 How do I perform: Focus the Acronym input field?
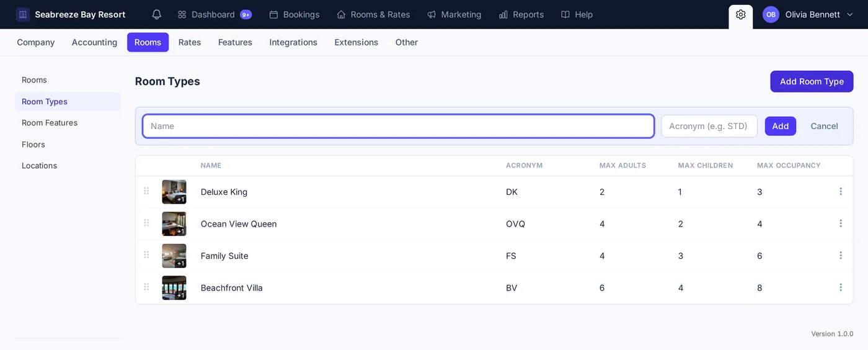709,126
